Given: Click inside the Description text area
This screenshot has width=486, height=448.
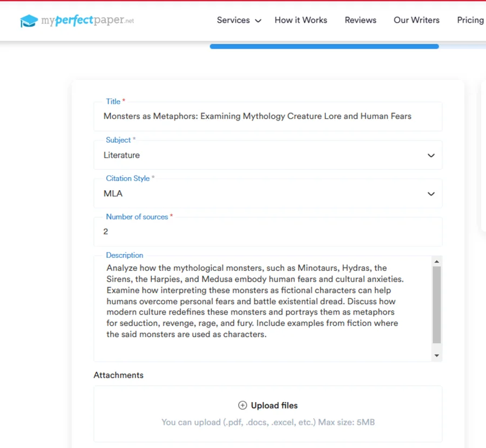Looking at the screenshot, I should pyautogui.click(x=262, y=309).
